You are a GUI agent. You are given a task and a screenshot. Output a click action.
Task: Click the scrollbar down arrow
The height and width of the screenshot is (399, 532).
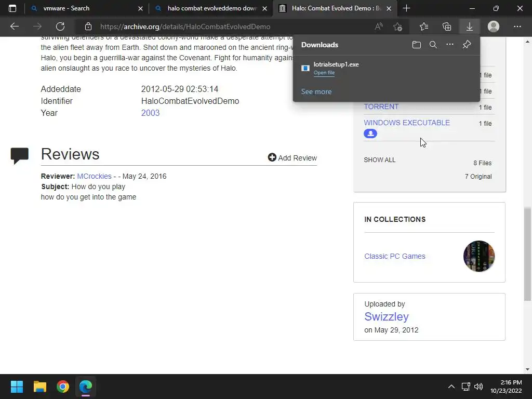pos(527,369)
